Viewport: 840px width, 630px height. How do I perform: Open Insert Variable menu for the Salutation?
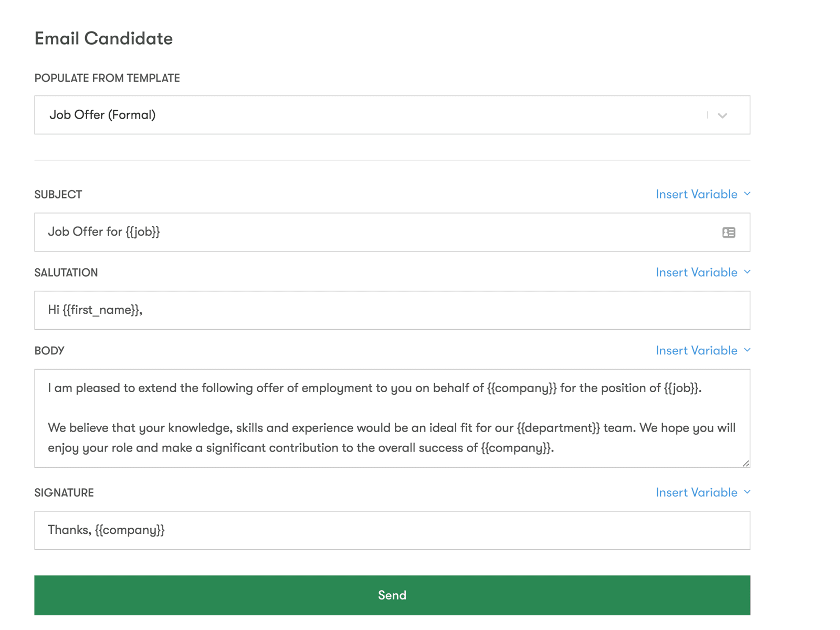tap(697, 272)
